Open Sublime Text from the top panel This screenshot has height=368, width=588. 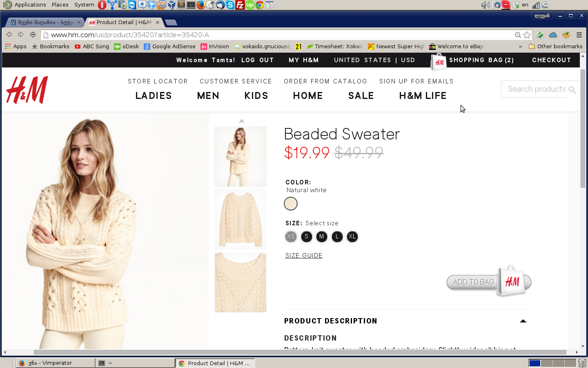[181, 5]
